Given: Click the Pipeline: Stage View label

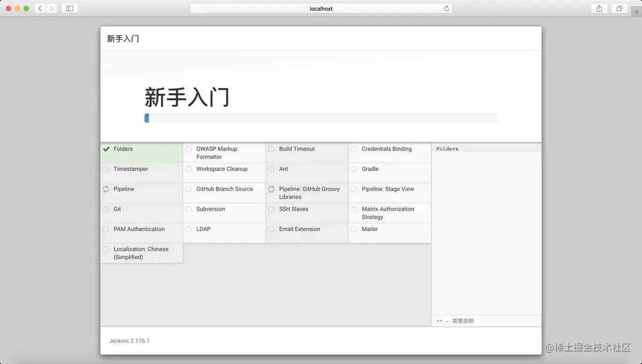Looking at the screenshot, I should click(x=388, y=189).
